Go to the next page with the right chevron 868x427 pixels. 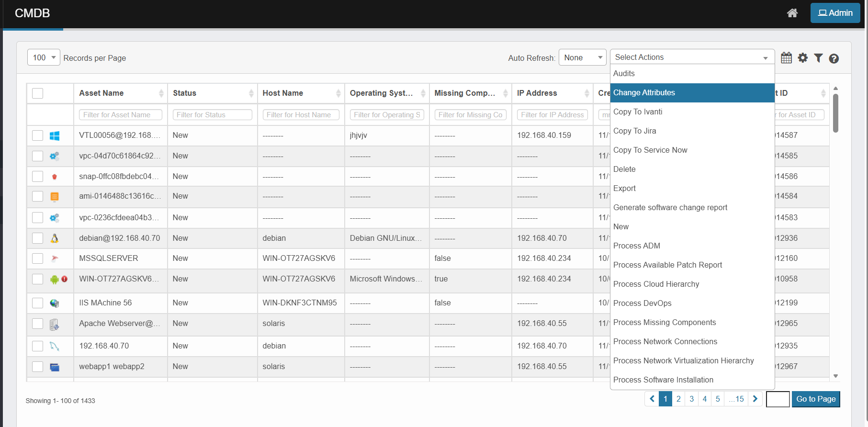tap(755, 399)
